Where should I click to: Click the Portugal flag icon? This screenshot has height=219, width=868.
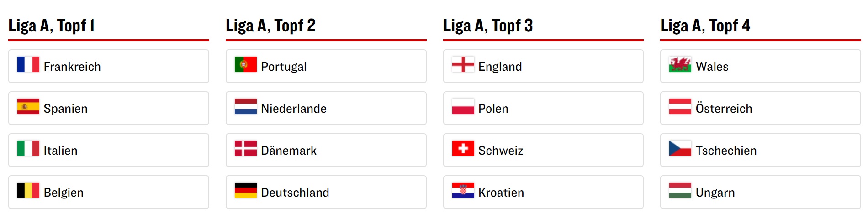tap(245, 64)
